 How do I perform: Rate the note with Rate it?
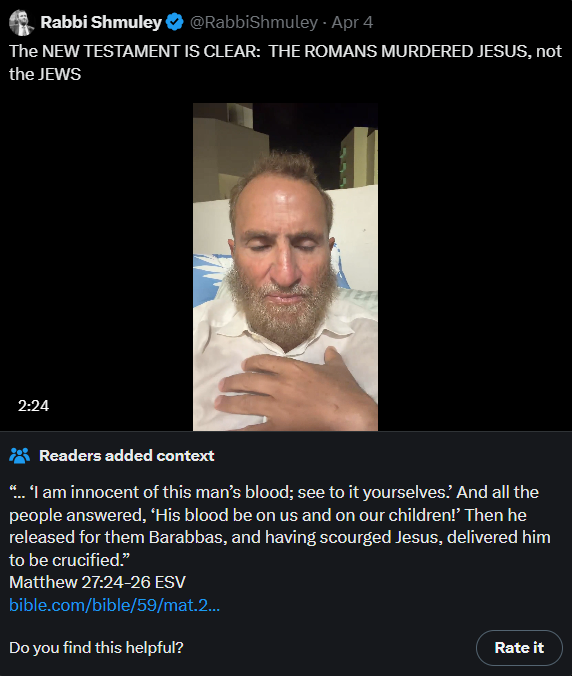[519, 648]
